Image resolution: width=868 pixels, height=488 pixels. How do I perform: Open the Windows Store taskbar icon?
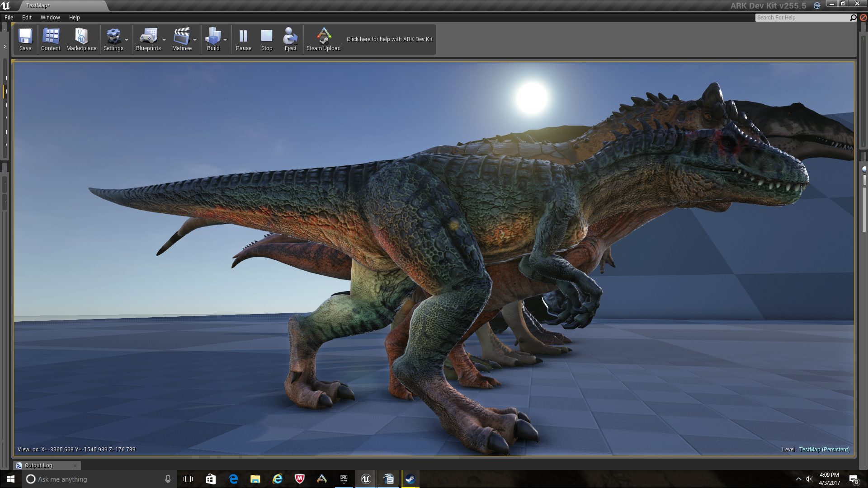tap(211, 479)
